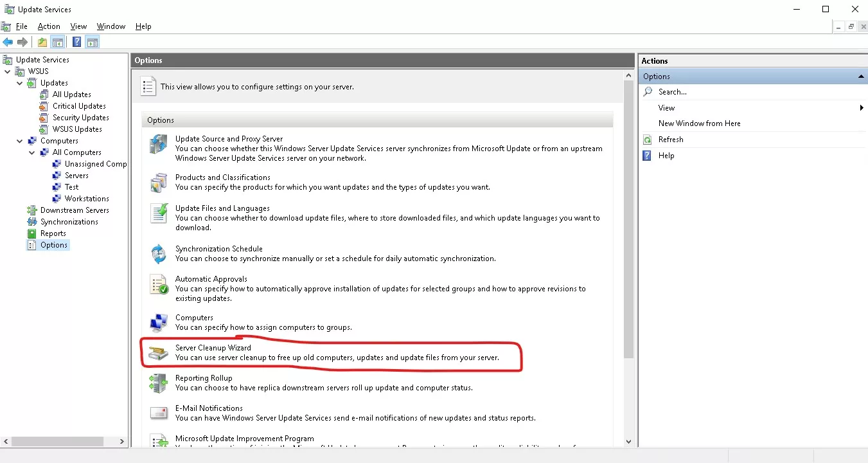Screen dimensions: 868x463
Task: Select Unassigned Computers group in tree
Action: point(96,164)
